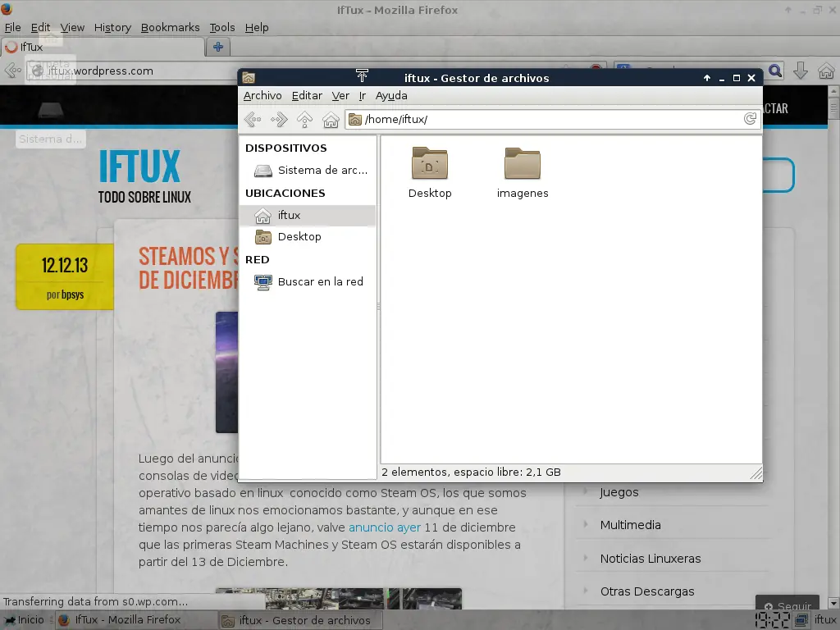Click the Seguir follow button

pyautogui.click(x=787, y=603)
